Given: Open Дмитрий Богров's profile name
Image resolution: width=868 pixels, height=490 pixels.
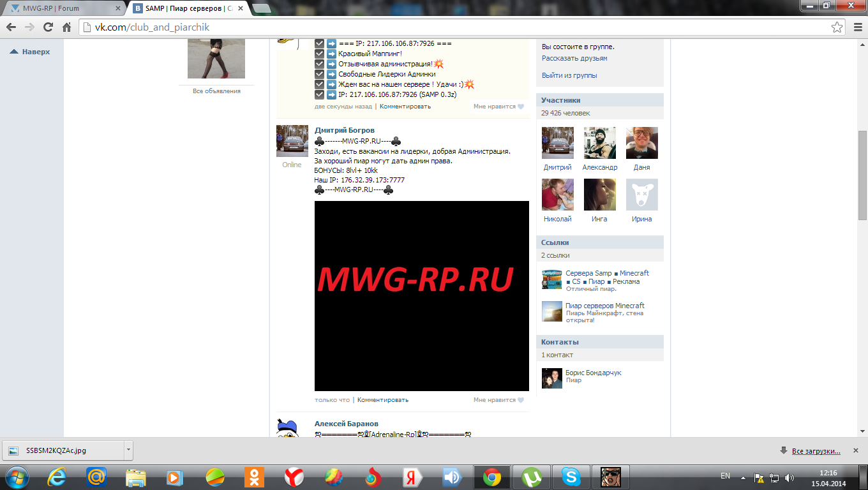Looking at the screenshot, I should click(x=345, y=130).
